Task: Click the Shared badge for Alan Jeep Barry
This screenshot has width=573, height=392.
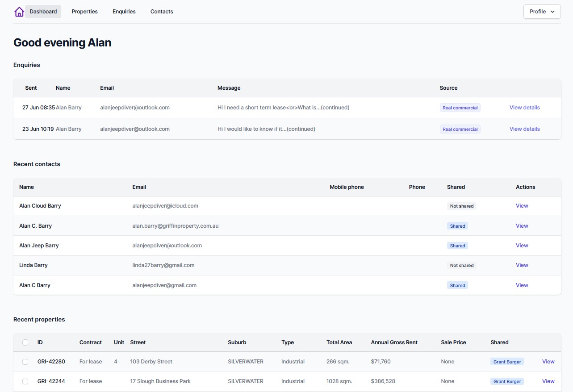Action: [457, 246]
